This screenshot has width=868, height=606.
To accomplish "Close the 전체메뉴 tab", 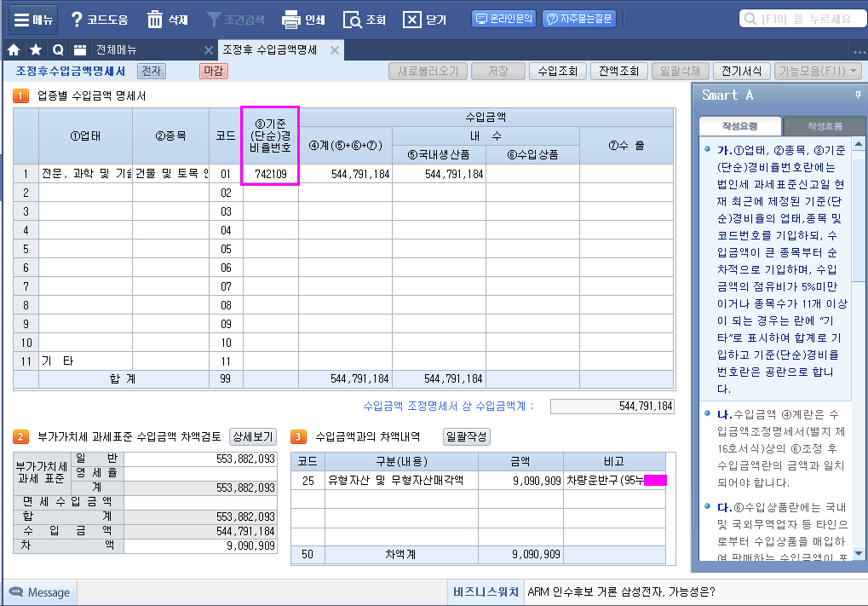I will tap(209, 50).
